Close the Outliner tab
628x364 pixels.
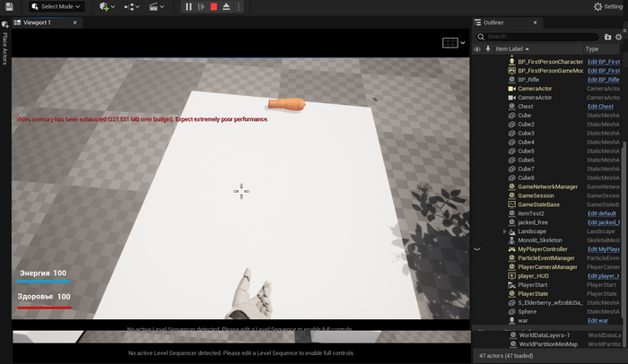(535, 22)
